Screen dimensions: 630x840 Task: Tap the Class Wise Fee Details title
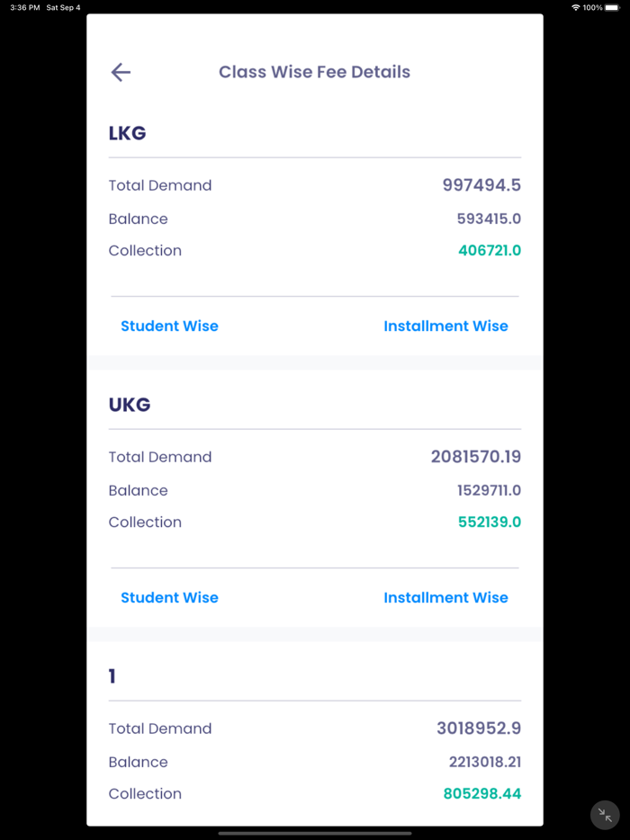click(314, 72)
